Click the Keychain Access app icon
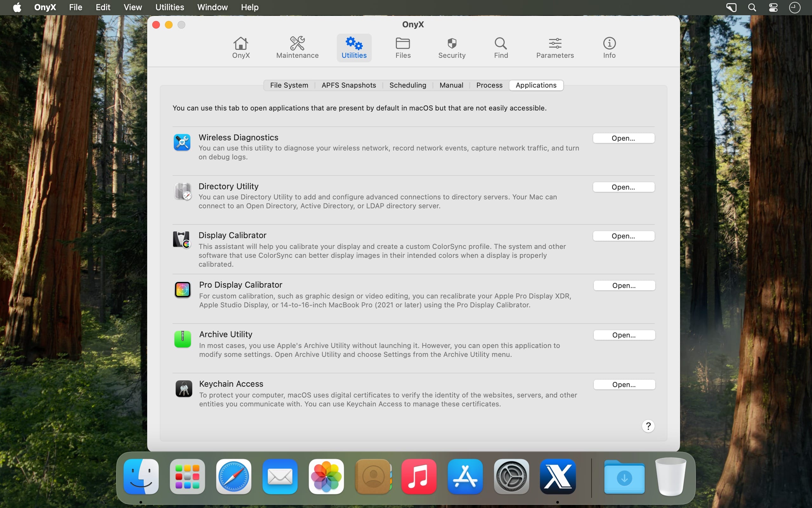The image size is (812, 508). [184, 389]
